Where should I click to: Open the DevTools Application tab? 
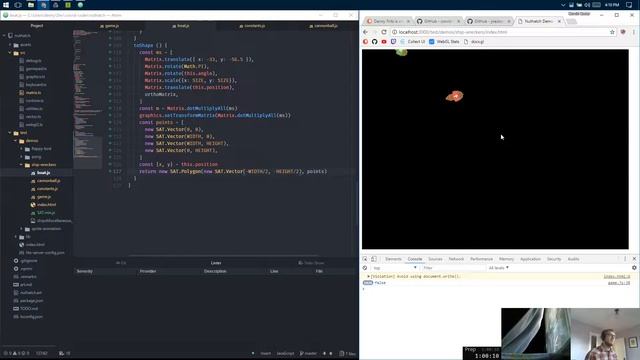tap(530, 259)
